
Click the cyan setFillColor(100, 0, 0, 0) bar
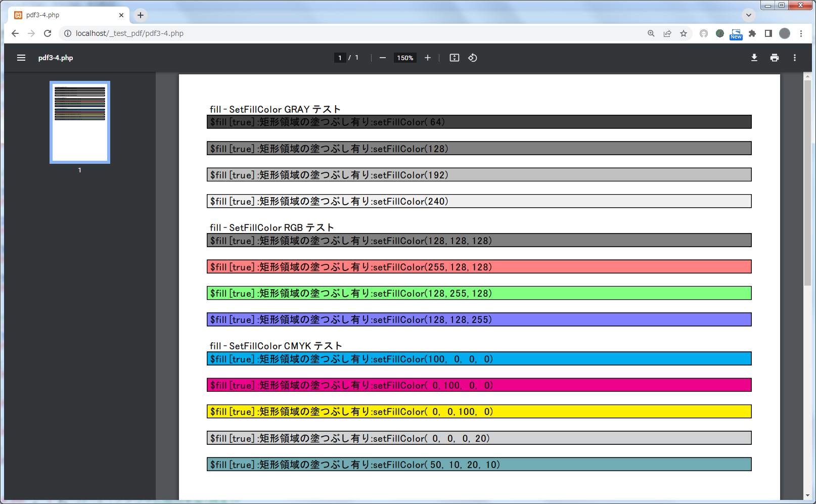(x=479, y=358)
